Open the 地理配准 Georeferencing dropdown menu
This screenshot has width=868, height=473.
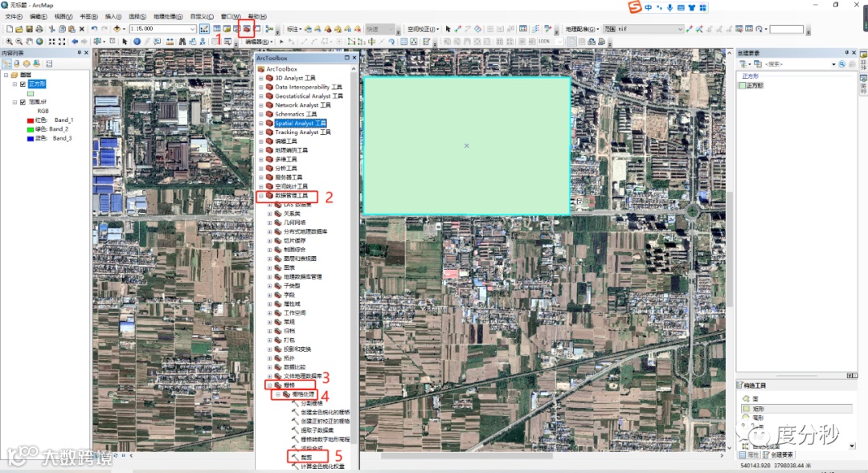582,29
